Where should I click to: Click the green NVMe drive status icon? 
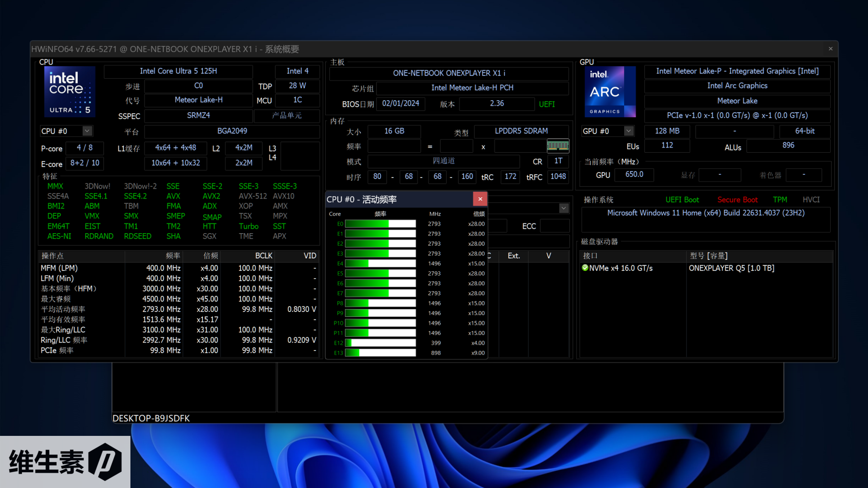pyautogui.click(x=585, y=268)
